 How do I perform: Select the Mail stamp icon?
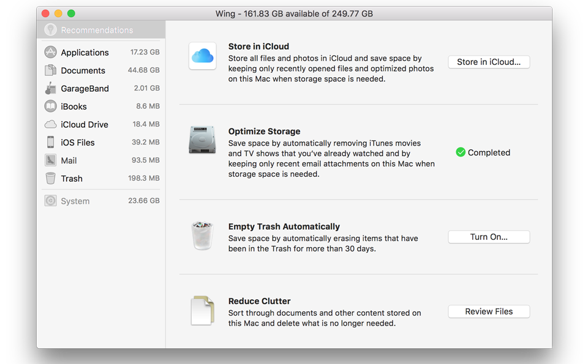click(x=50, y=160)
